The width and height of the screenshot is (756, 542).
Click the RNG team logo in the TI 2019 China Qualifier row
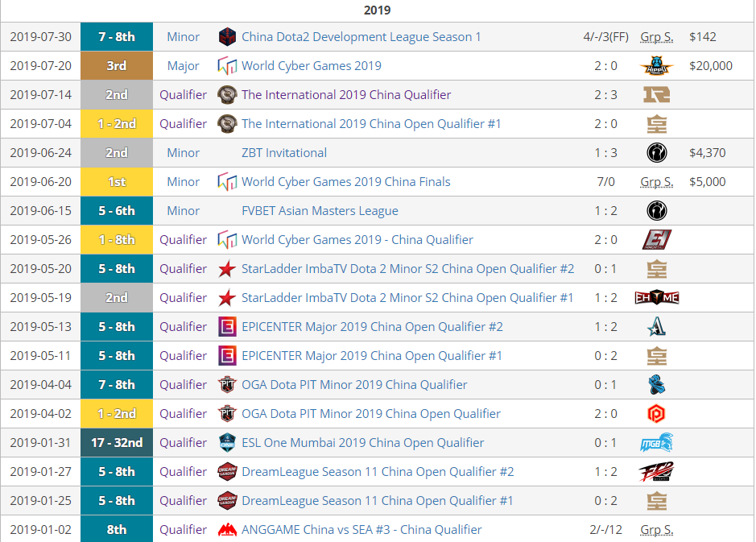pos(656,95)
